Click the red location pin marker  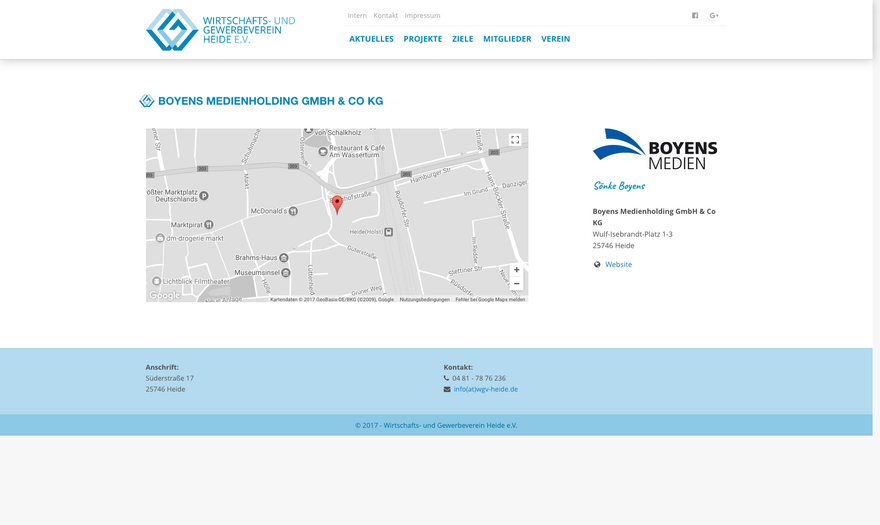pyautogui.click(x=337, y=203)
